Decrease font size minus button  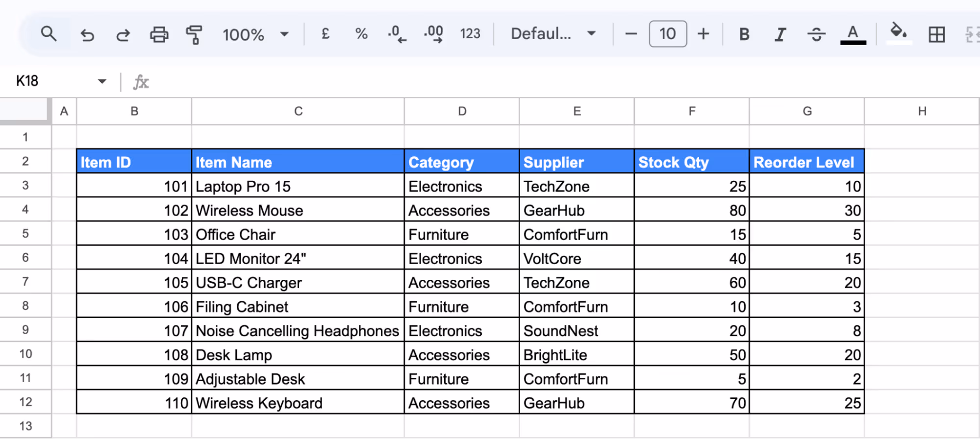coord(631,34)
